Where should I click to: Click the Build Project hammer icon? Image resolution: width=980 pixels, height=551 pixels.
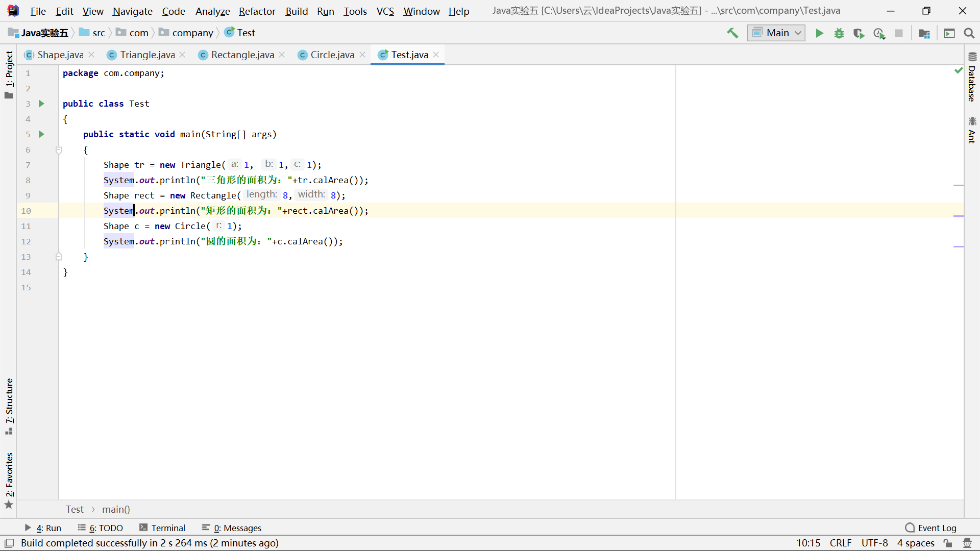732,33
